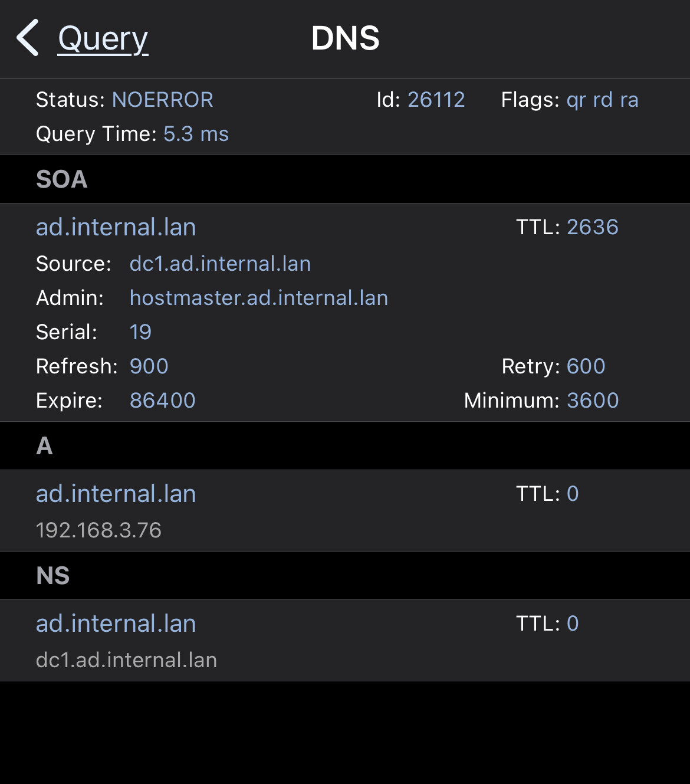Tap the DNS title heading
This screenshot has width=690, height=784.
click(x=345, y=38)
